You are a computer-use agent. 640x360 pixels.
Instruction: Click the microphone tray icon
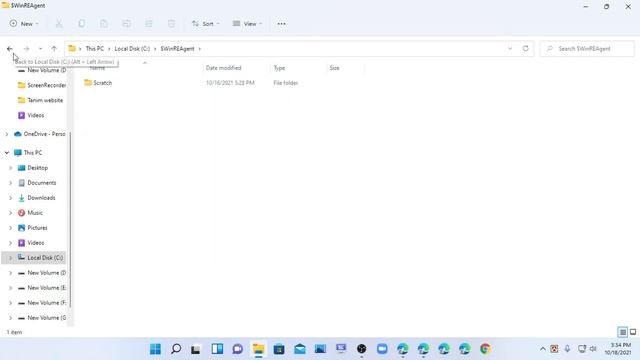click(567, 349)
